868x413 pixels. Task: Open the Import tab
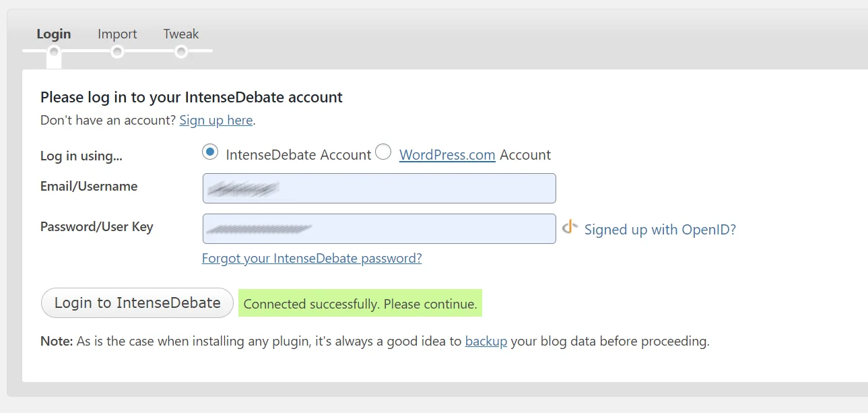click(117, 34)
